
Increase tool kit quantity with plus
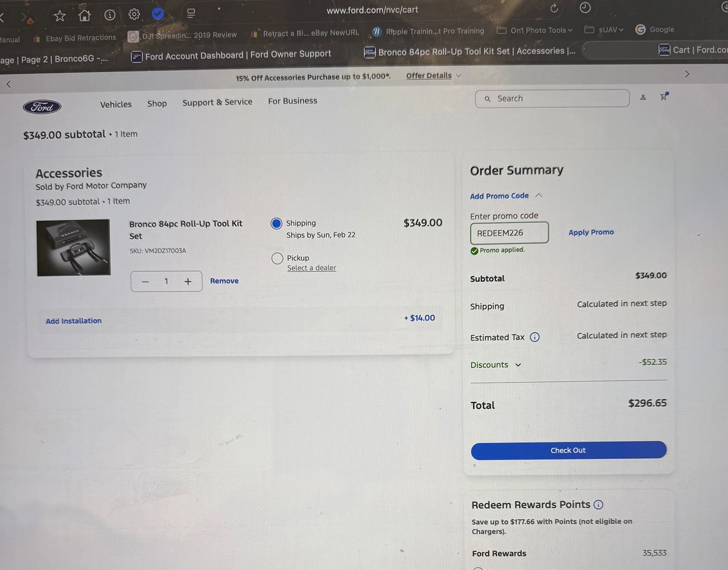pyautogui.click(x=188, y=281)
